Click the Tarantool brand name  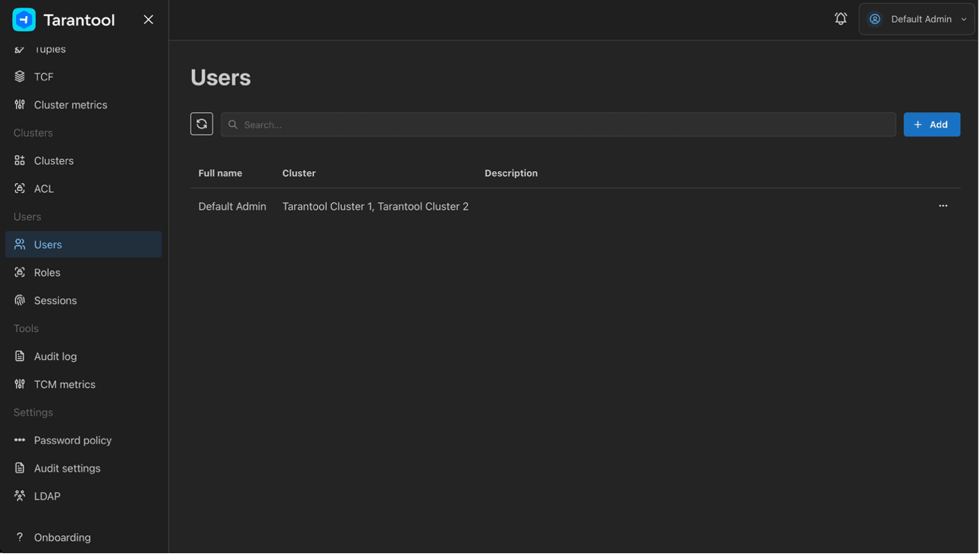(x=79, y=20)
